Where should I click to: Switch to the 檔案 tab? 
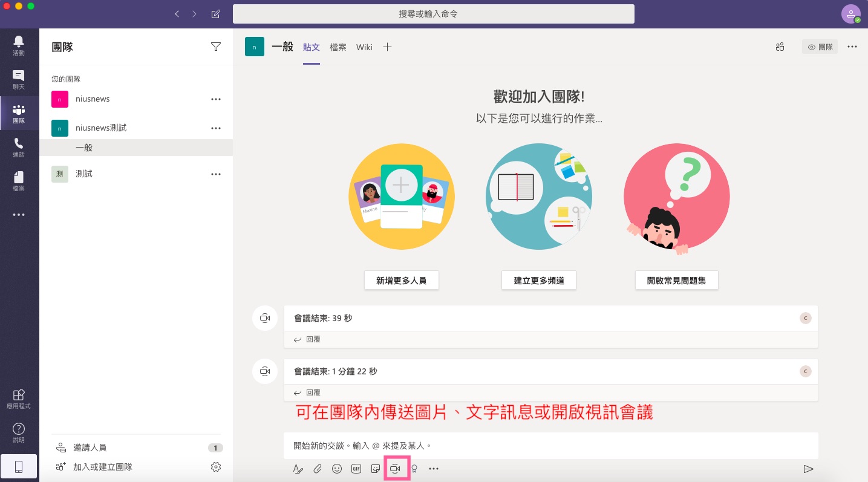click(338, 47)
